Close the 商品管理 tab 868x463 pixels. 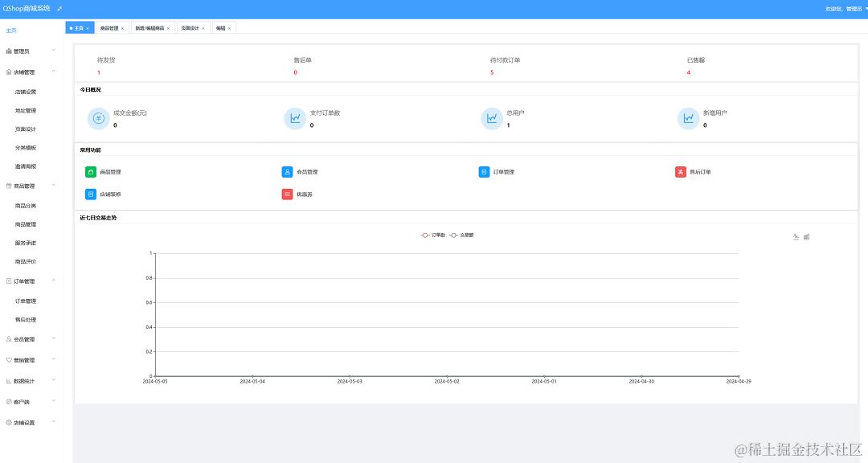point(122,28)
